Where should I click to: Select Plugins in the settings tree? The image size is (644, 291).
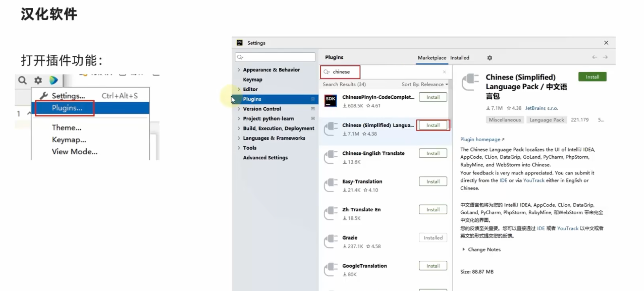(275, 99)
